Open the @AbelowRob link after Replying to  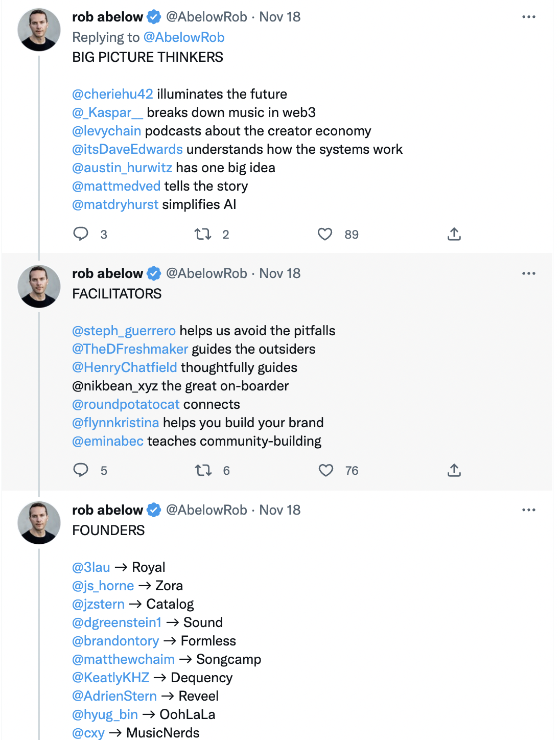tap(184, 37)
